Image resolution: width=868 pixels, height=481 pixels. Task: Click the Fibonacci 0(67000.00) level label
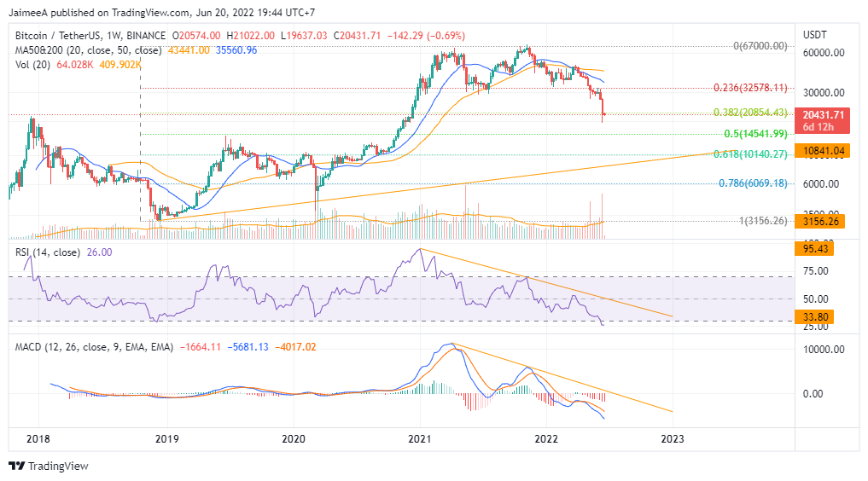click(760, 46)
